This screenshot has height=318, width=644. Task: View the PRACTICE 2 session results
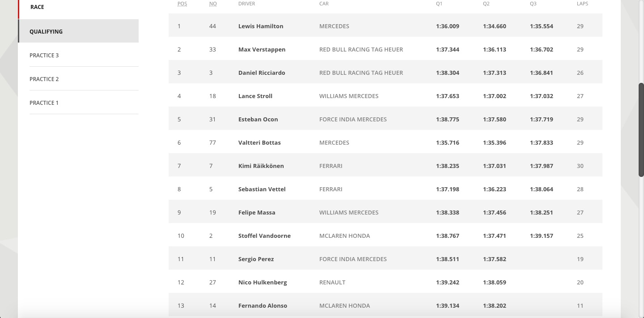(44, 79)
